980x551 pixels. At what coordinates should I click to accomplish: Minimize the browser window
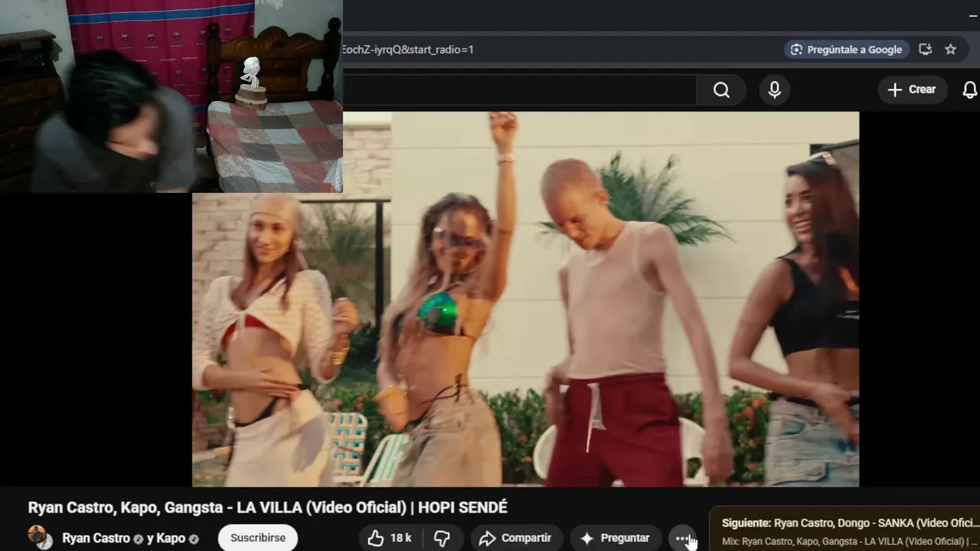click(972, 15)
